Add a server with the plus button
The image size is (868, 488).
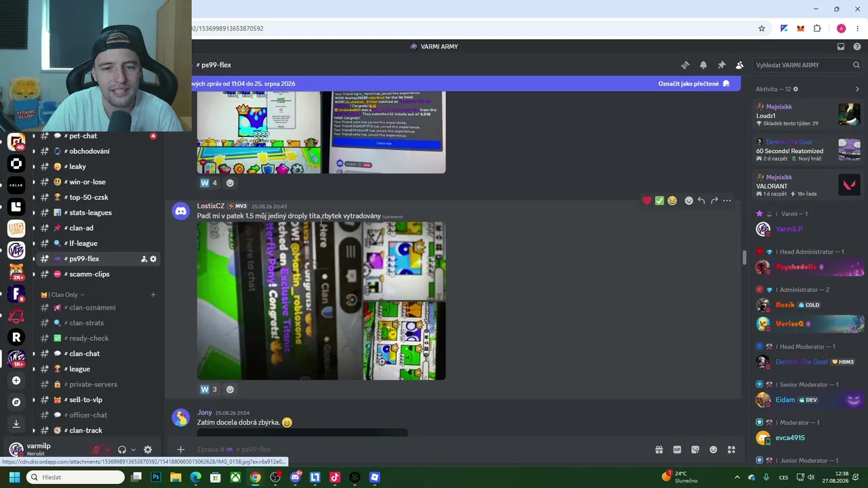pos(16,380)
